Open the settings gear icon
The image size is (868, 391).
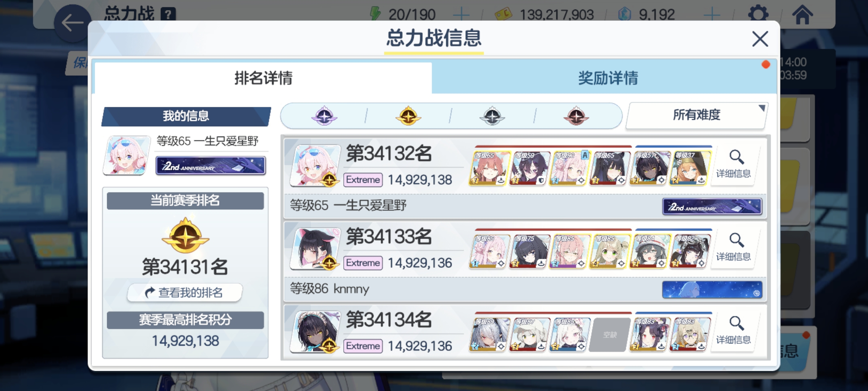(758, 14)
